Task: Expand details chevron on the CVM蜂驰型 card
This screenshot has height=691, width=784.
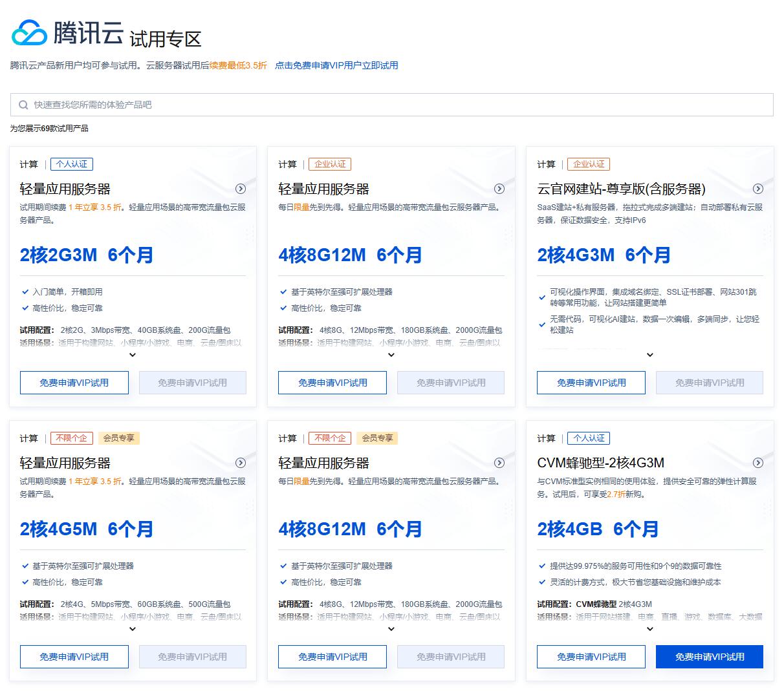Action: tap(650, 629)
